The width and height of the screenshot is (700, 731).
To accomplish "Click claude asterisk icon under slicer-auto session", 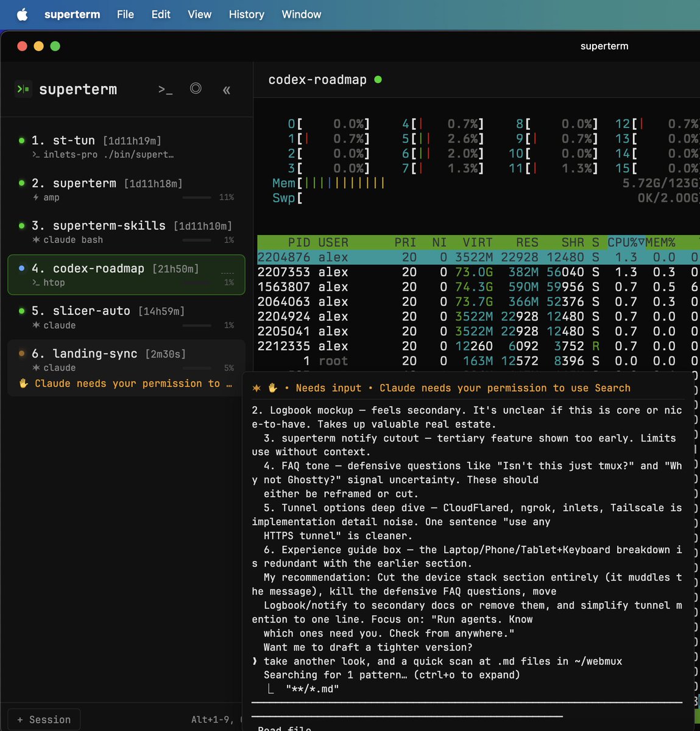I will pyautogui.click(x=36, y=325).
